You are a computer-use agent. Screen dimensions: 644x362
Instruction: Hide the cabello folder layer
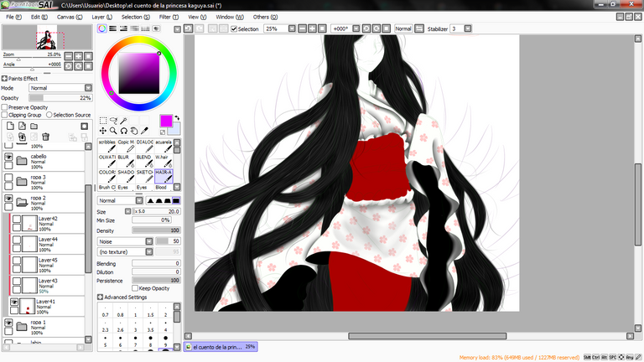(8, 157)
